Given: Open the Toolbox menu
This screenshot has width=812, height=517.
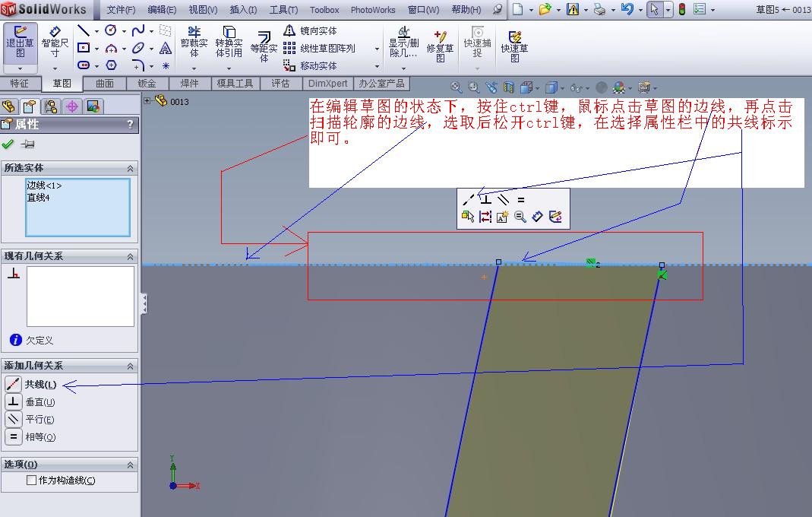Looking at the screenshot, I should (x=324, y=10).
